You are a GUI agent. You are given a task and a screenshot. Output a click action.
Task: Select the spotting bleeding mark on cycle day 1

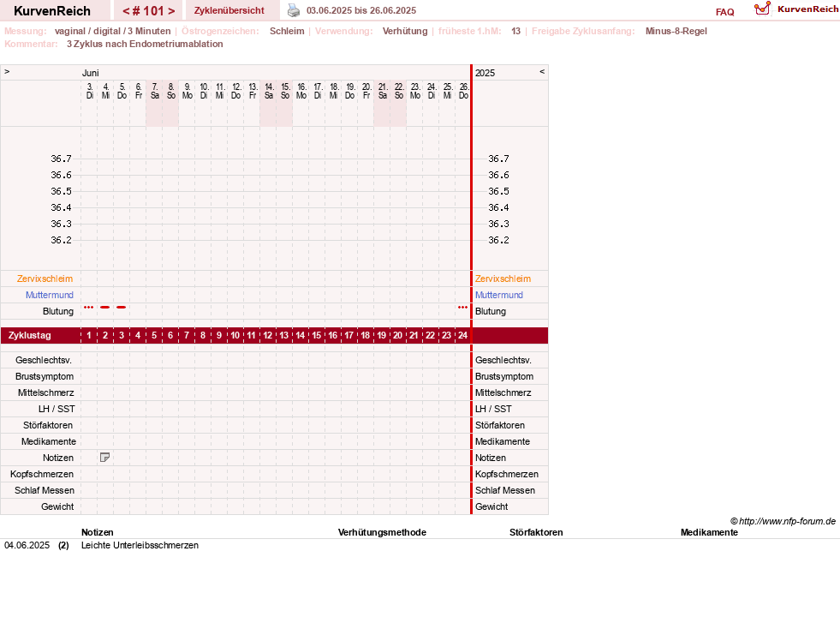coord(89,307)
